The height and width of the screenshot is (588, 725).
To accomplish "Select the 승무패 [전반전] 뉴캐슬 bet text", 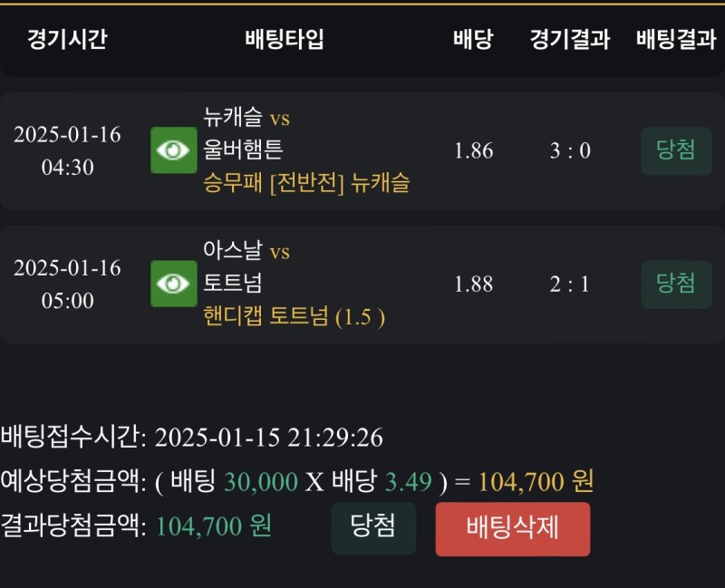I will [307, 183].
